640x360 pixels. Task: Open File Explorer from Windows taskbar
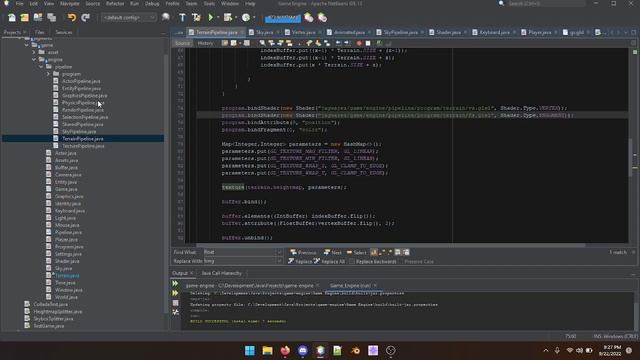[x=267, y=351]
